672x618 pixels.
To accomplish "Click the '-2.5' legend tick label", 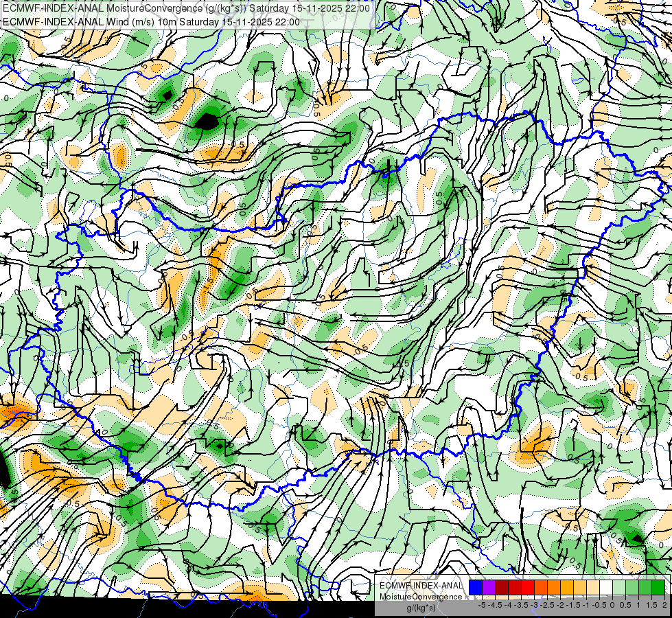I will tap(547, 605).
